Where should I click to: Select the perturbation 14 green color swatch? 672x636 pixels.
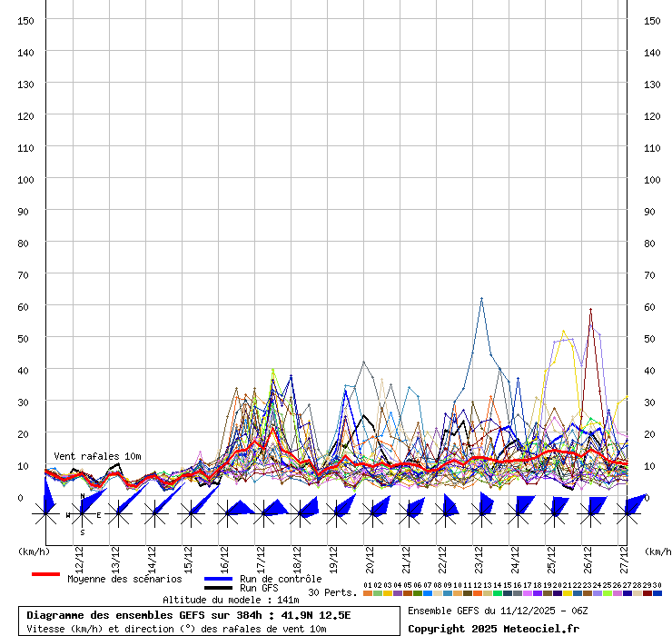[497, 593]
